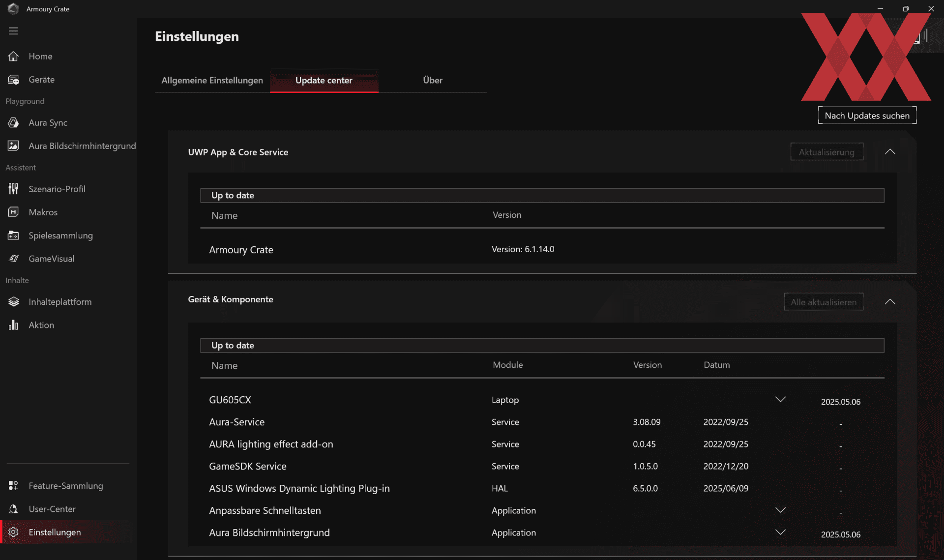Click the GameVisual icon
Viewport: 944px width, 560px height.
click(13, 259)
